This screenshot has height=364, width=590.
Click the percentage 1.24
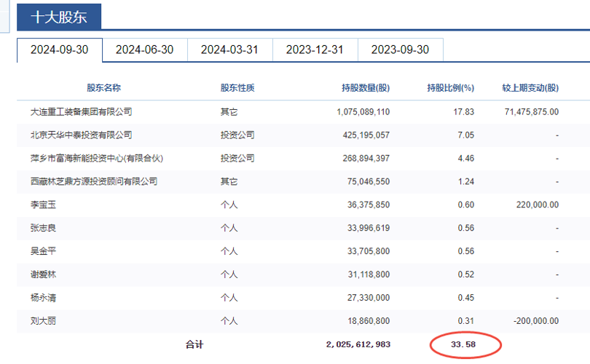point(466,181)
